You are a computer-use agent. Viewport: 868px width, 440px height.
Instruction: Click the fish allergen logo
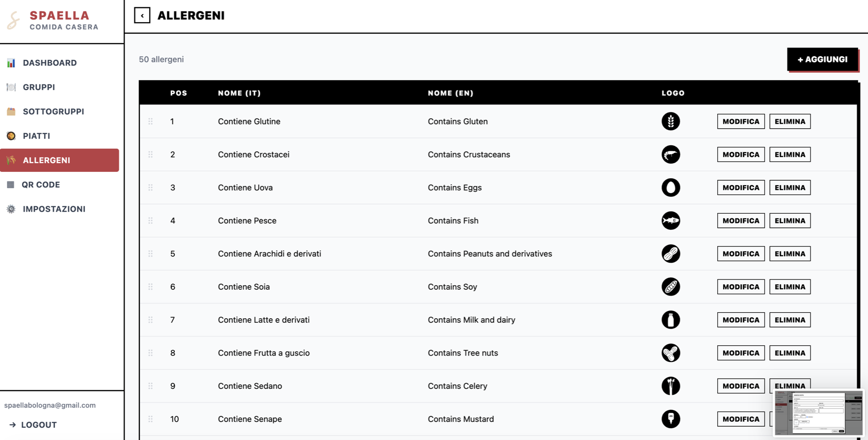[x=671, y=220]
